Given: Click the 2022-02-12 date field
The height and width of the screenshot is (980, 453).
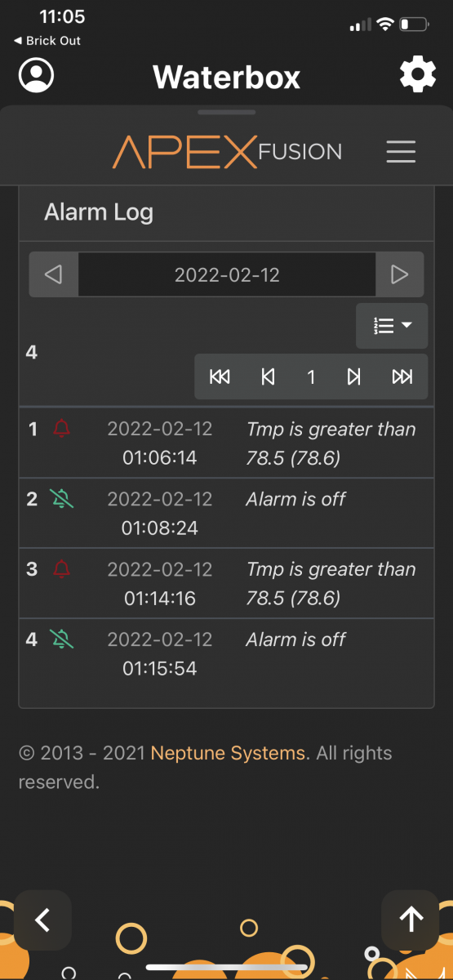Looking at the screenshot, I should [x=227, y=274].
